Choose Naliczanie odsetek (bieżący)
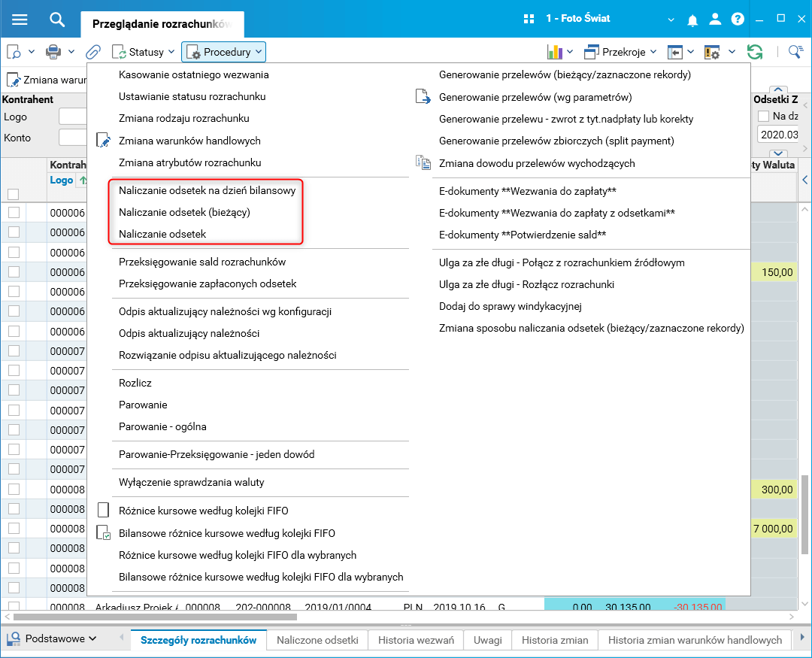 click(x=184, y=212)
